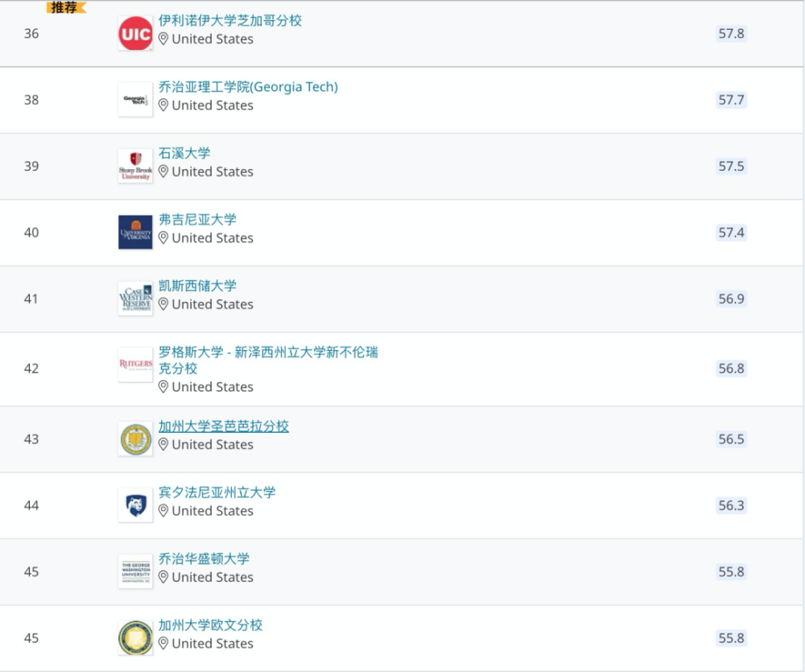Image resolution: width=805 pixels, height=672 pixels.
Task: Click the Penn State lion shield logo
Action: 135,505
